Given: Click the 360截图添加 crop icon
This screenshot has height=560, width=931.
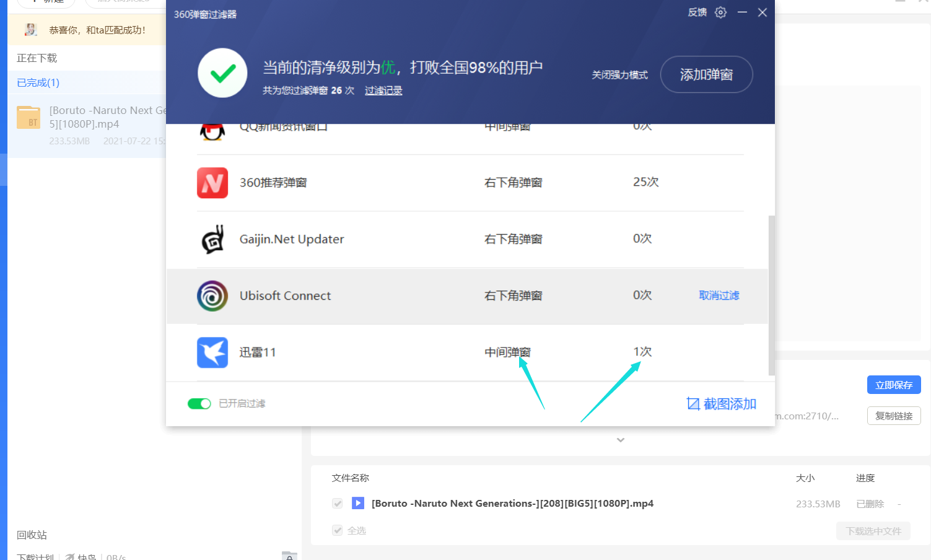Looking at the screenshot, I should point(693,404).
